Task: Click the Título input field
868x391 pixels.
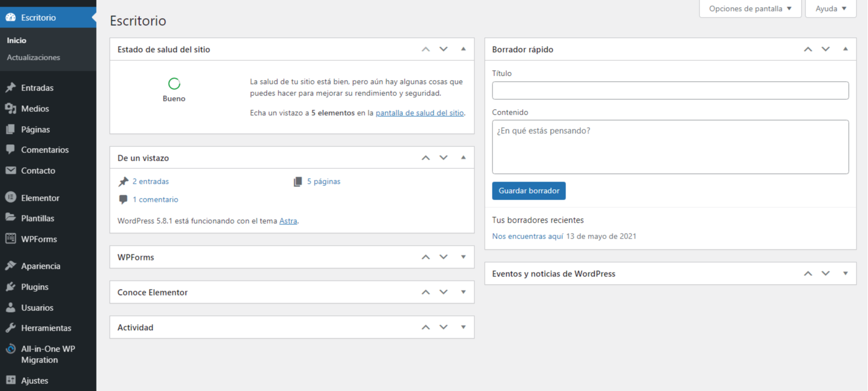Action: click(x=670, y=90)
